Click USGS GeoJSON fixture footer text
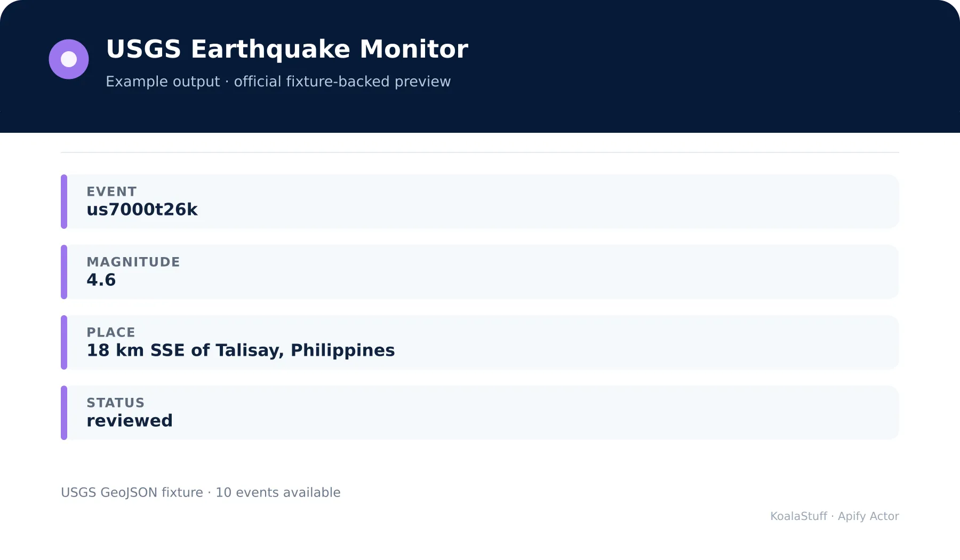Image resolution: width=960 pixels, height=560 pixels. (201, 492)
